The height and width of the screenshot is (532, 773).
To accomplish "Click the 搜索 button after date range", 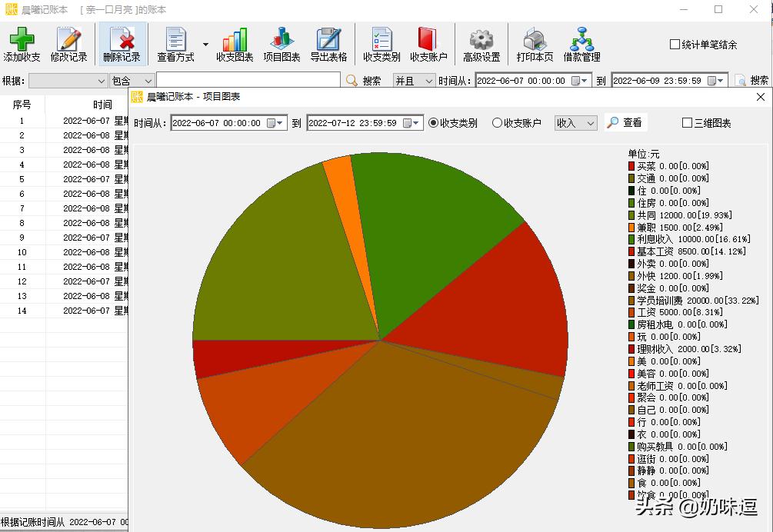I will [751, 80].
